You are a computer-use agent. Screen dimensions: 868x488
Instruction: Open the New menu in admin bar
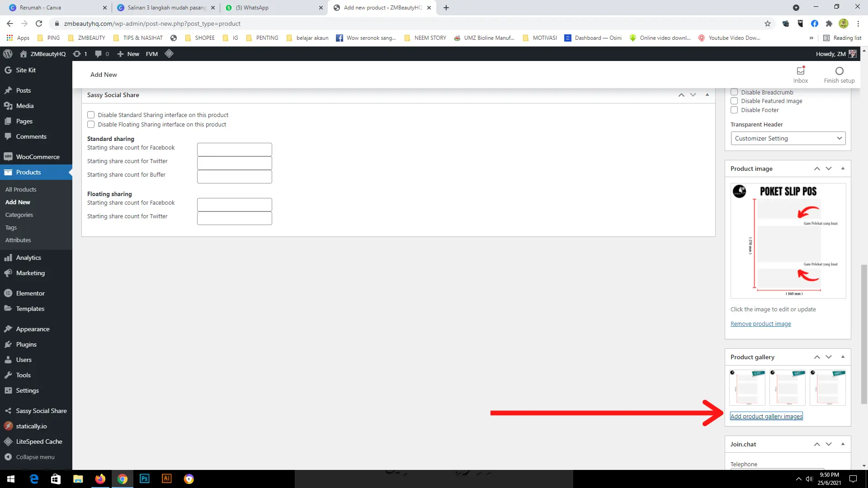(x=128, y=54)
